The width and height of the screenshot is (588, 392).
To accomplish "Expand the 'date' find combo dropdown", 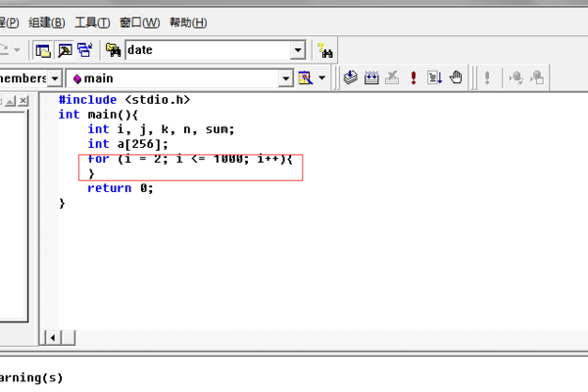I will (x=298, y=50).
